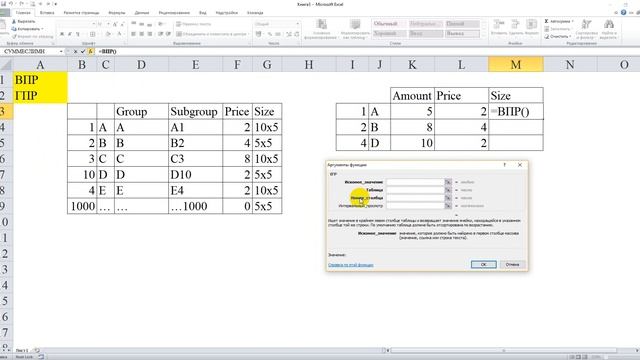Open the number format dropdown (Общий)
Image resolution: width=640 pixels, height=360 pixels.
click(297, 24)
